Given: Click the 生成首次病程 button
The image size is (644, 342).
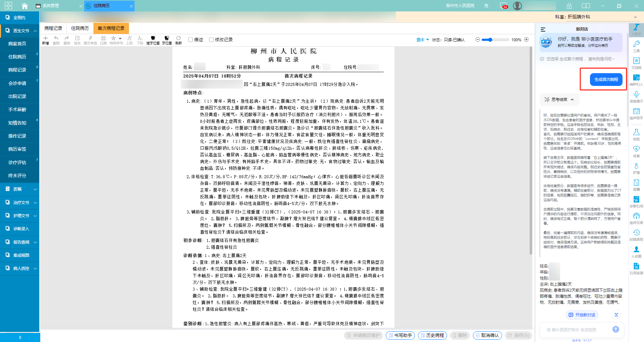Looking at the screenshot, I should pos(606,80).
